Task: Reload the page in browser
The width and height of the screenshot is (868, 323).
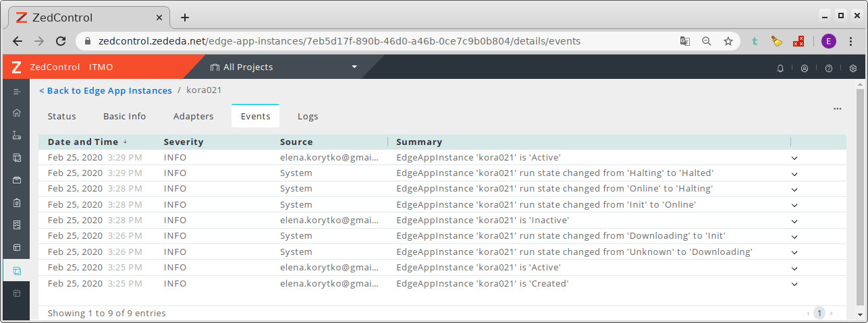Action: (x=61, y=41)
